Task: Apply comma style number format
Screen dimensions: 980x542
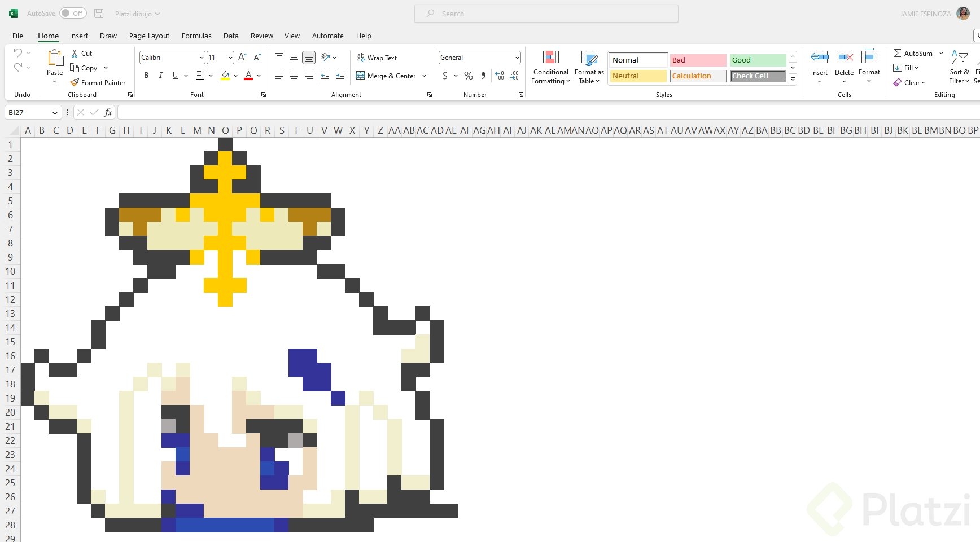Action: pos(483,76)
